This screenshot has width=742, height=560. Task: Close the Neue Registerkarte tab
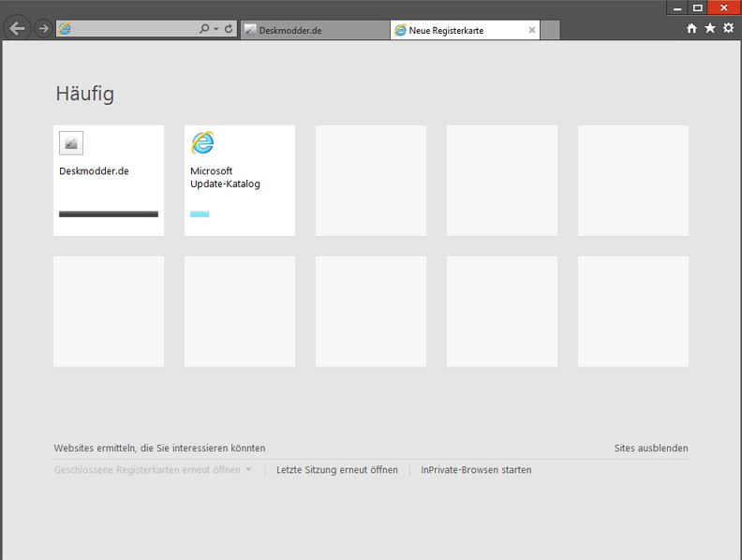[x=532, y=30]
